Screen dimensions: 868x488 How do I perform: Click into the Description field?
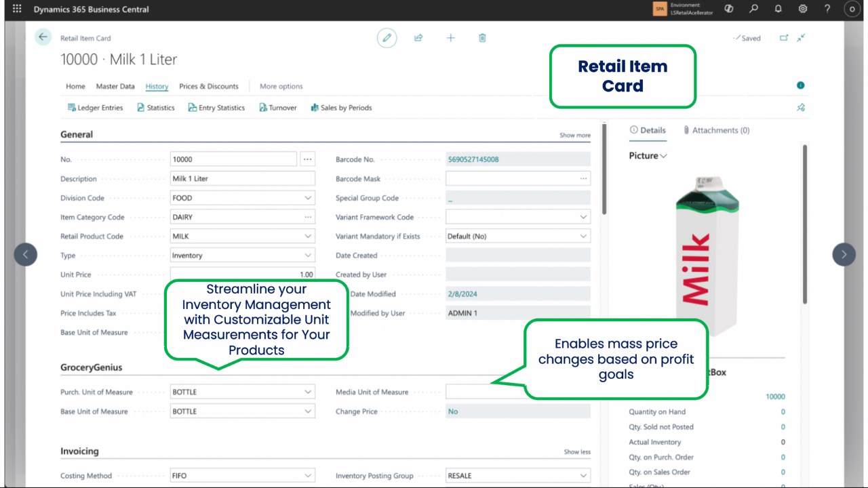tap(243, 178)
